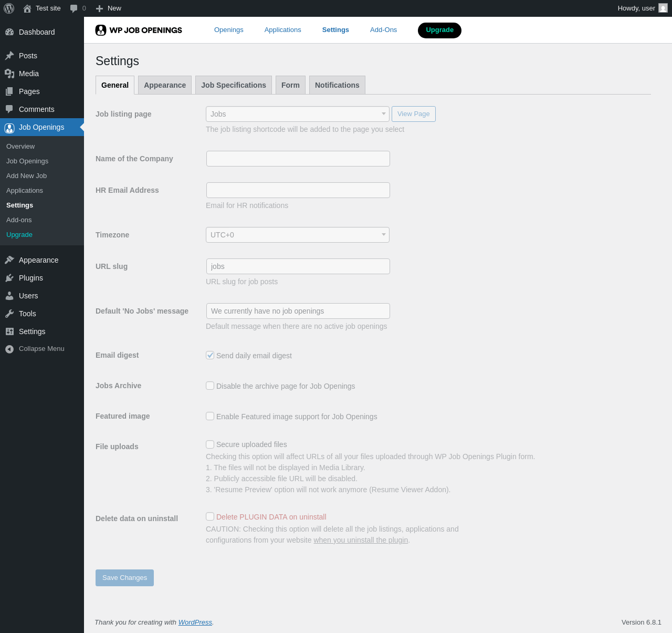Open Applications in sidebar submenu
The width and height of the screenshot is (672, 633).
click(25, 191)
